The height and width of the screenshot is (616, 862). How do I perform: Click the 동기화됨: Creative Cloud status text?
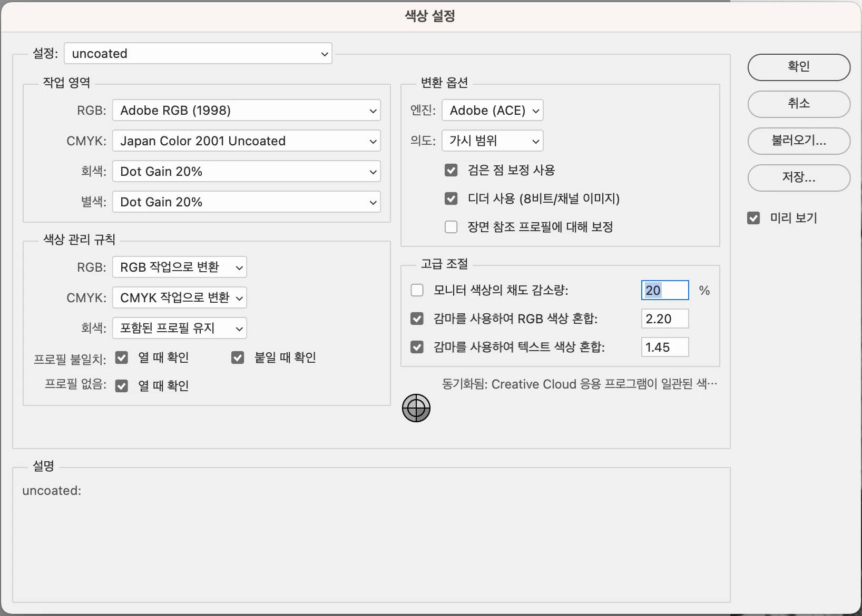point(580,384)
